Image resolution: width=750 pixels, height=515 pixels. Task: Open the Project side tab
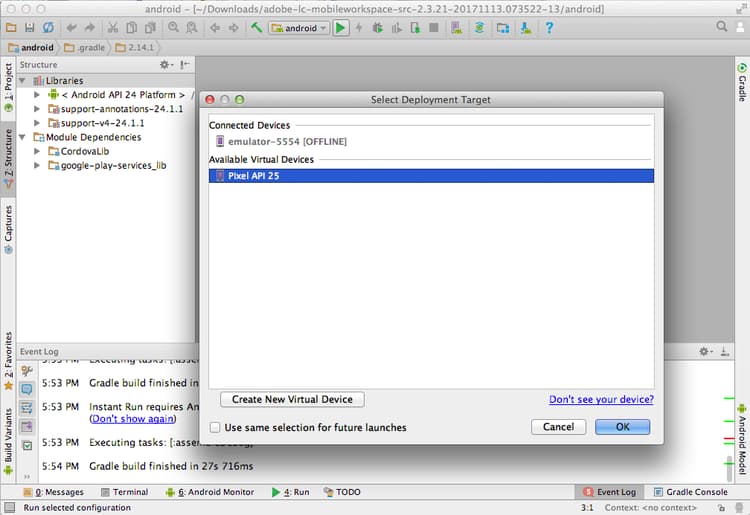8,87
